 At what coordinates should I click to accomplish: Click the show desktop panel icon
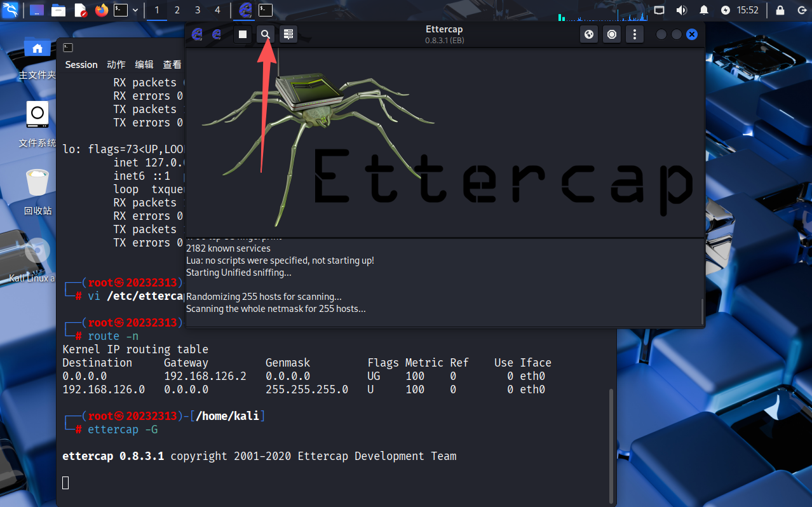[37, 10]
